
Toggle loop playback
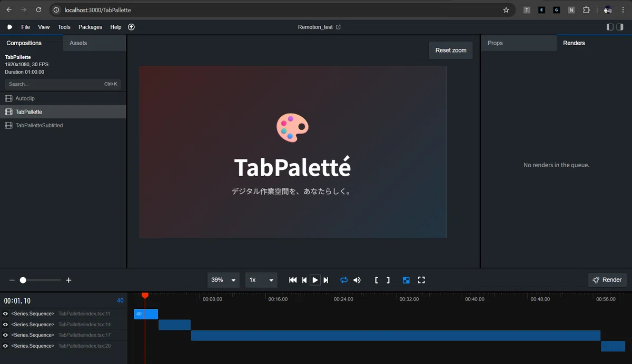coord(344,280)
